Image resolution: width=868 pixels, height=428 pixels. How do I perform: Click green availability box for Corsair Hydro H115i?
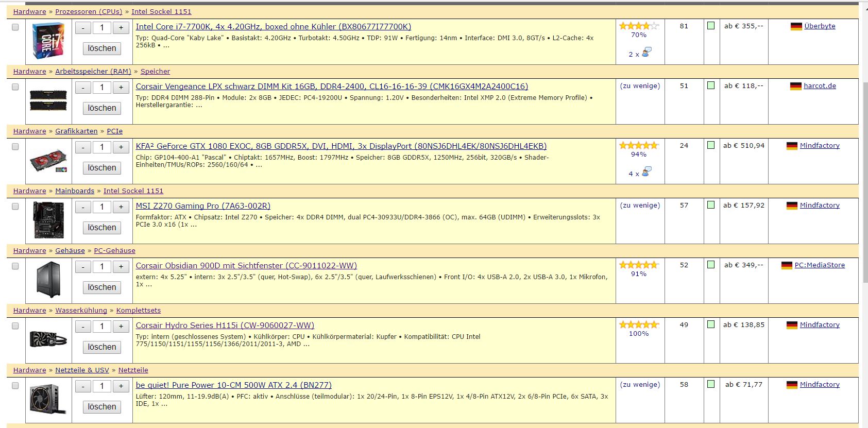[711, 324]
